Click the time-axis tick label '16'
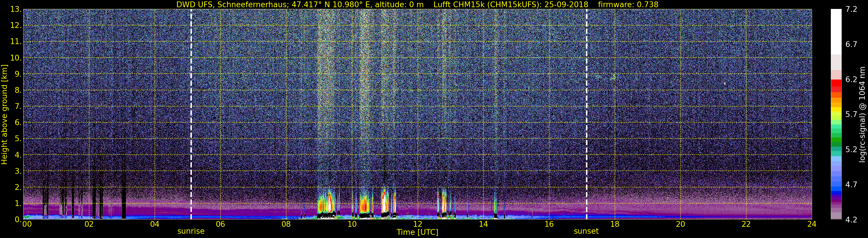This screenshot has width=868, height=238. (x=549, y=224)
